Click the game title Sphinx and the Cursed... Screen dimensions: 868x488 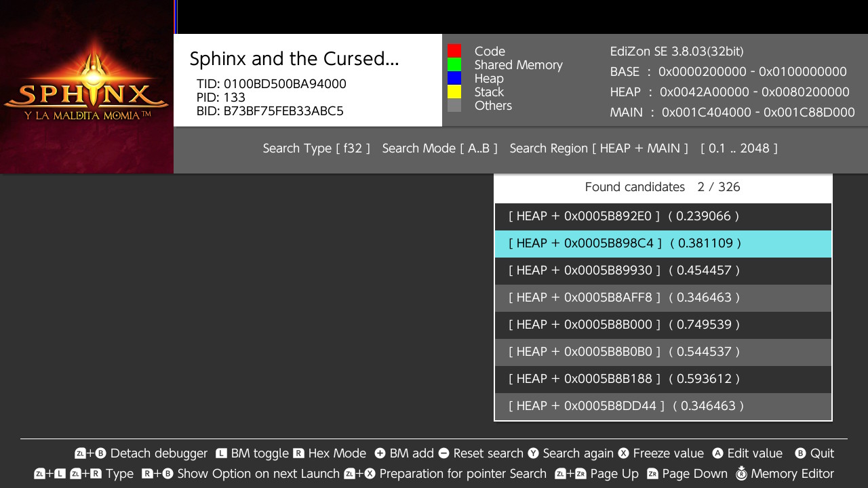click(x=294, y=59)
